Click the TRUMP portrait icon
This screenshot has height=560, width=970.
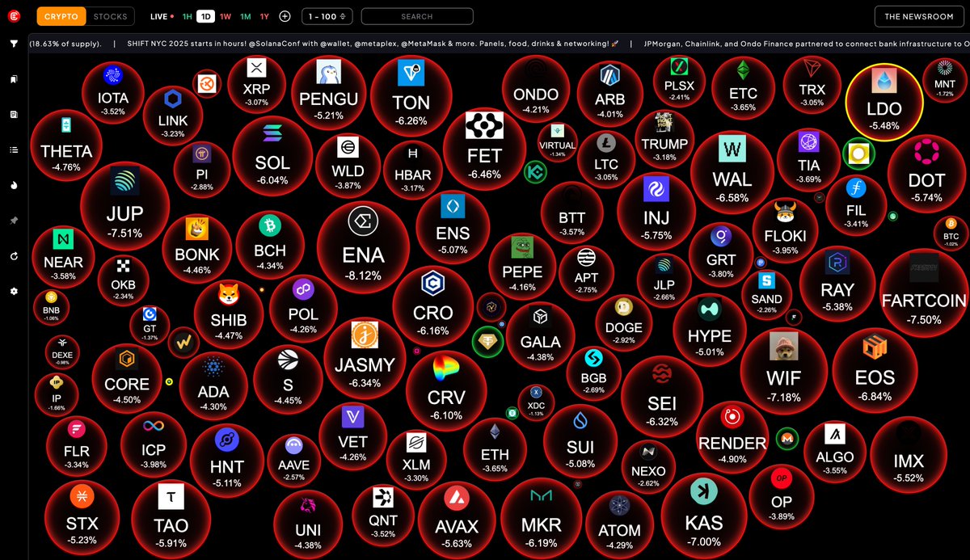tap(664, 122)
